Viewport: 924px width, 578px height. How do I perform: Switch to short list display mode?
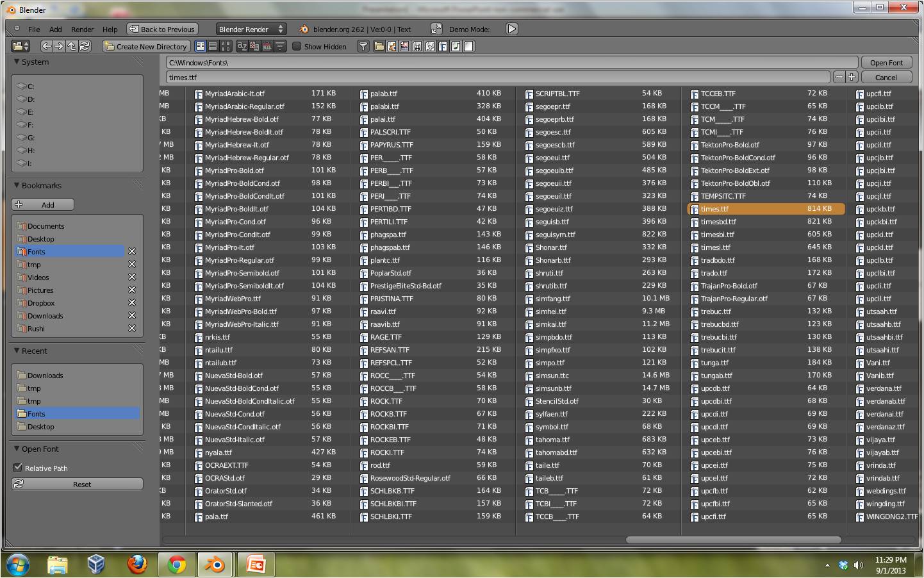click(201, 46)
